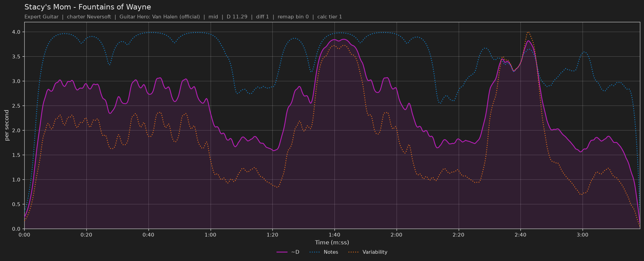Select the "4.0" y-axis tick label
The width and height of the screenshot is (644, 261).
pyautogui.click(x=17, y=32)
